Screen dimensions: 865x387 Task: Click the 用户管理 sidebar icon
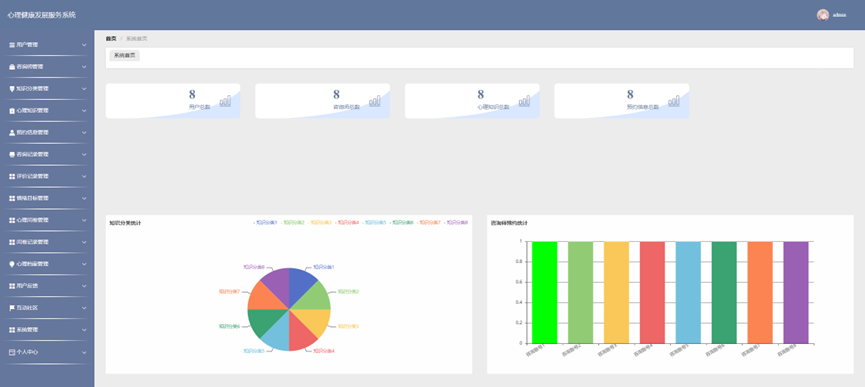(12, 45)
